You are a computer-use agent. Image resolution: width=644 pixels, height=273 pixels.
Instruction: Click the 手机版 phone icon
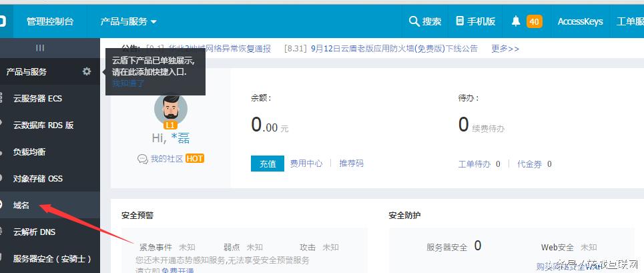pyautogui.click(x=460, y=21)
